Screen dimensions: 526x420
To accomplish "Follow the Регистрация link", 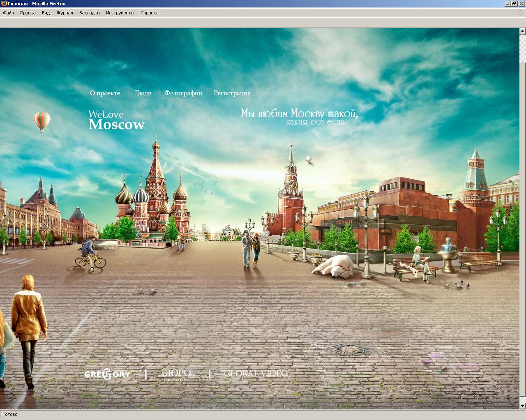I will pos(232,93).
